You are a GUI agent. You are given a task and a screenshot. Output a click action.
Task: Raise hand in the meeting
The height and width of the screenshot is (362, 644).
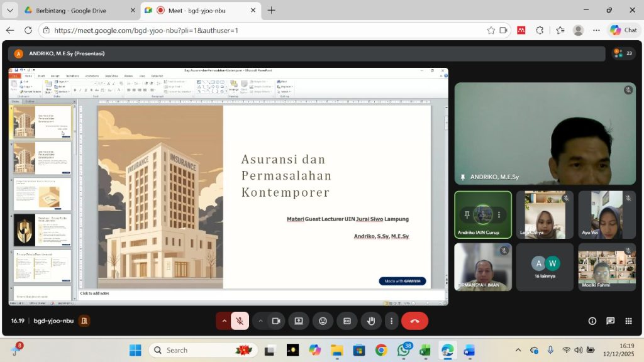click(x=371, y=321)
